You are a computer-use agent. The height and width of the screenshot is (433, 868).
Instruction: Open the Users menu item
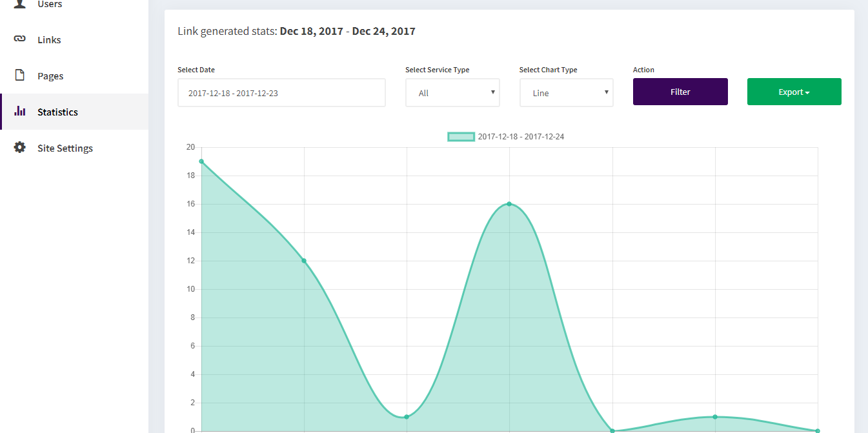pos(74,5)
